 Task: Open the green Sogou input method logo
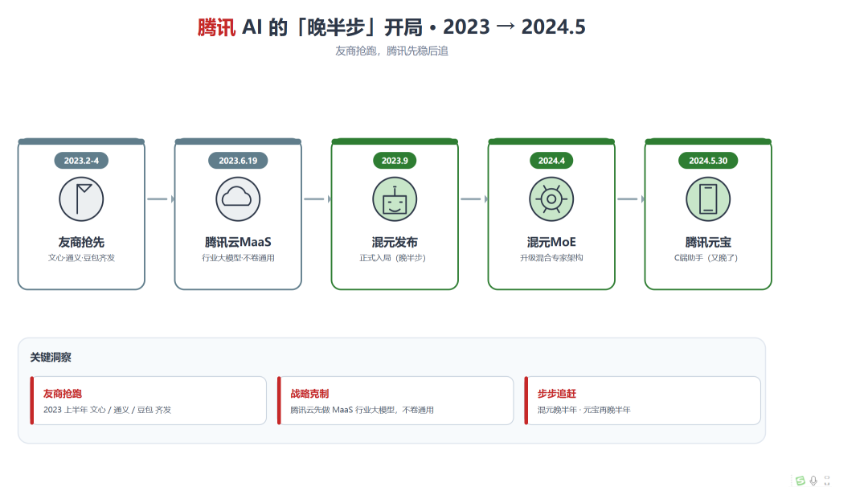tap(800, 481)
